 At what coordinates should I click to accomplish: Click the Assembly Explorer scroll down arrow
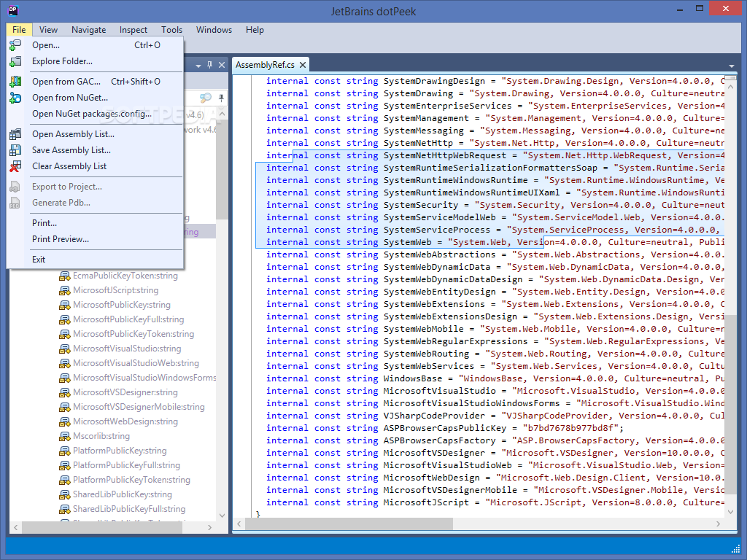pyautogui.click(x=222, y=516)
